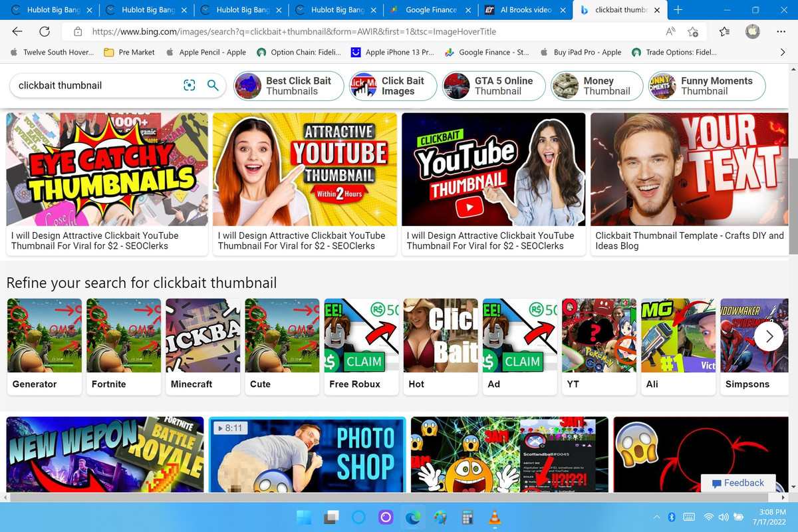Launch Paint from the taskbar
798x532 pixels.
tap(440, 517)
